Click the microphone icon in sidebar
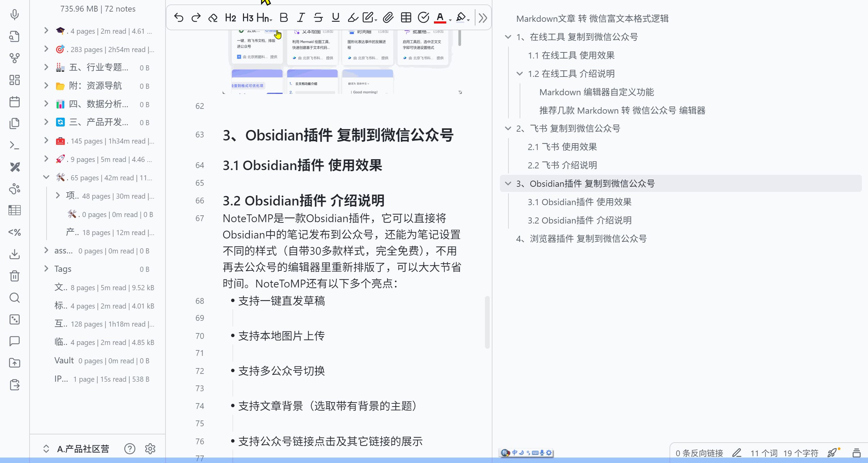Image resolution: width=868 pixels, height=463 pixels. 15,15
